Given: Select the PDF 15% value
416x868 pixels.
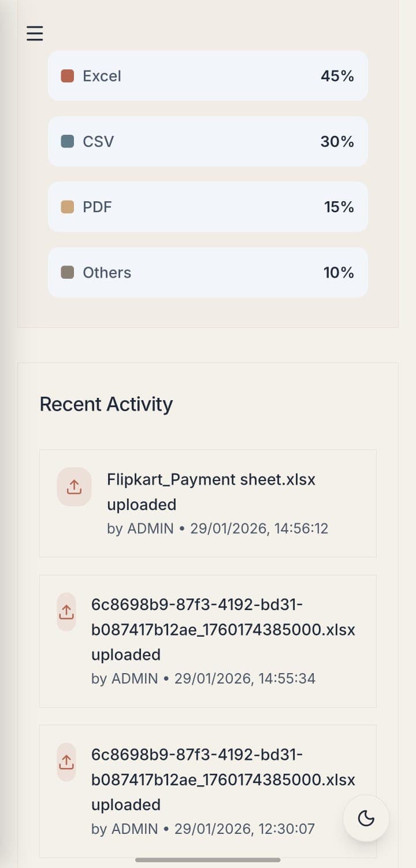Looking at the screenshot, I should point(339,207).
